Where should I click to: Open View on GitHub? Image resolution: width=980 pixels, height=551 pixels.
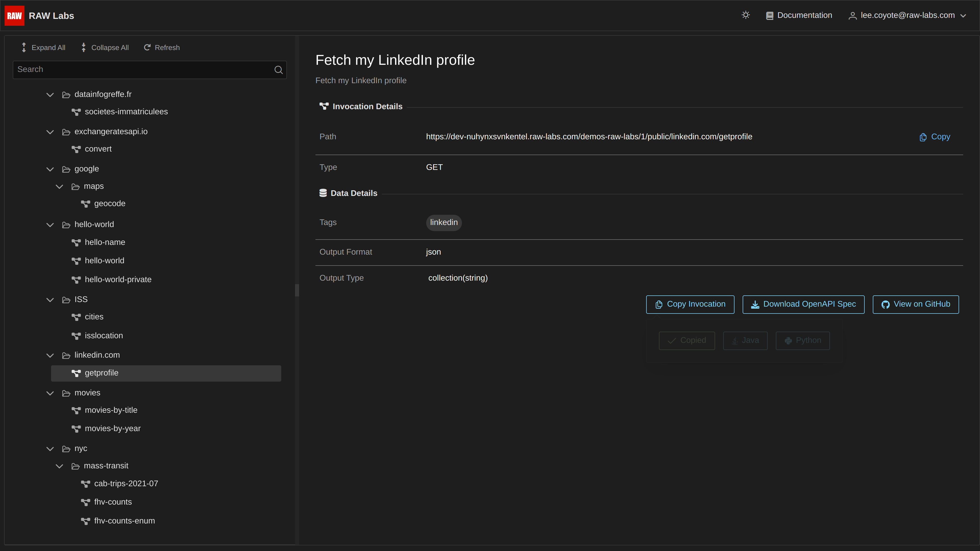tap(916, 304)
